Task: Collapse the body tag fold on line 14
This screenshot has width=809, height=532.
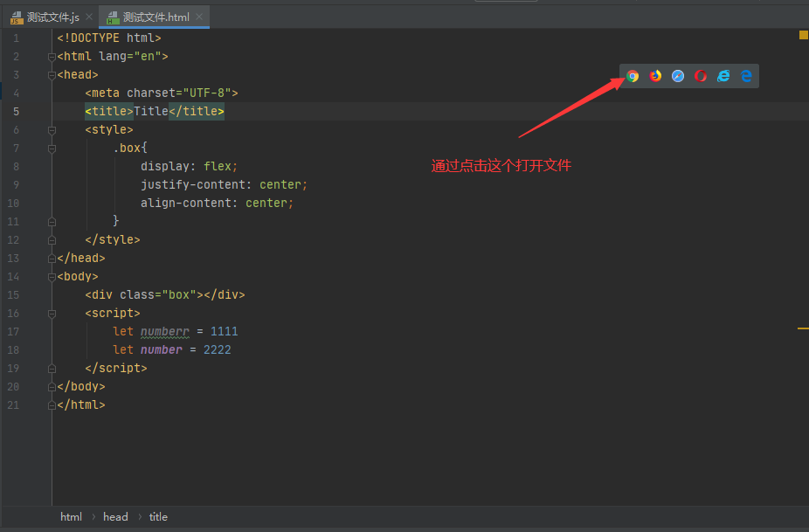Action: [x=52, y=277]
